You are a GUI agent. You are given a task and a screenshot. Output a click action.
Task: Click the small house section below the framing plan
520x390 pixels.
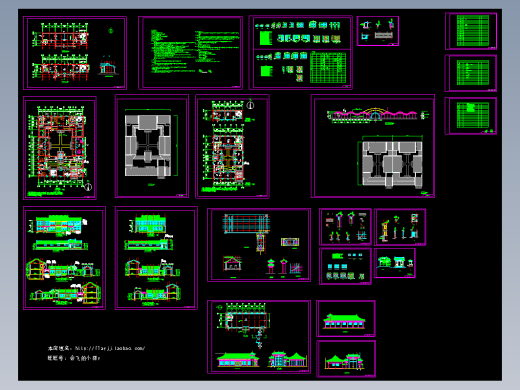233,264
